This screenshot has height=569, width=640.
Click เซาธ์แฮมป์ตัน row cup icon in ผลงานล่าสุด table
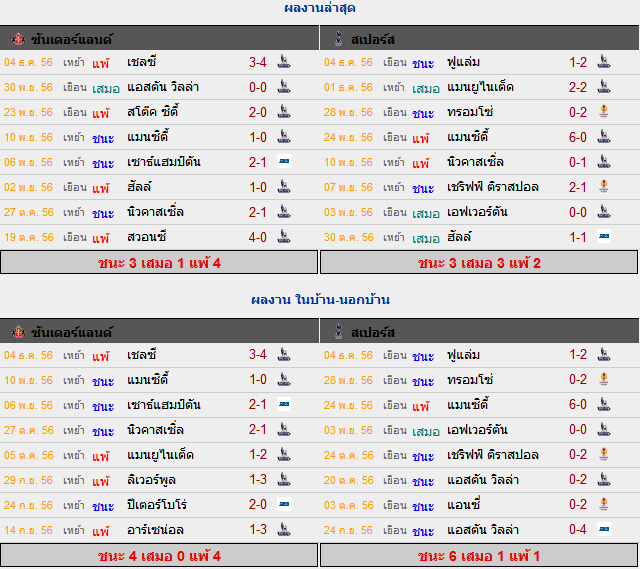pos(284,162)
